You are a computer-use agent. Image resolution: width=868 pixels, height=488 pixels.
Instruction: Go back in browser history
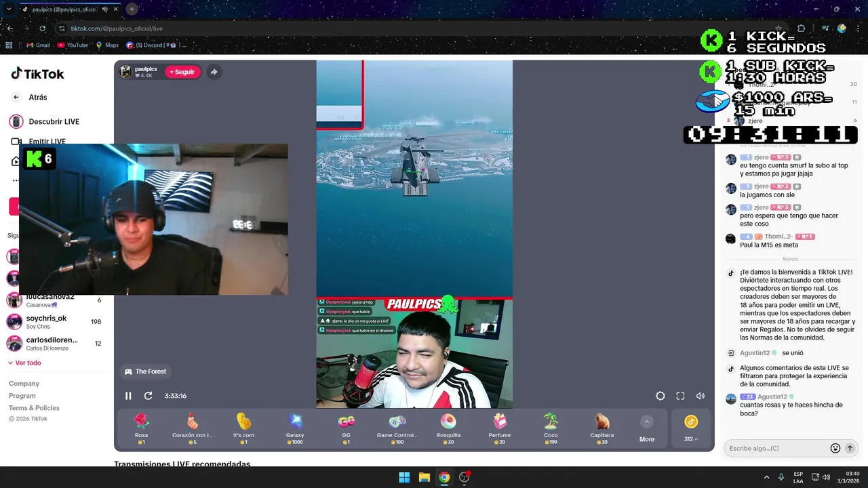click(x=9, y=28)
